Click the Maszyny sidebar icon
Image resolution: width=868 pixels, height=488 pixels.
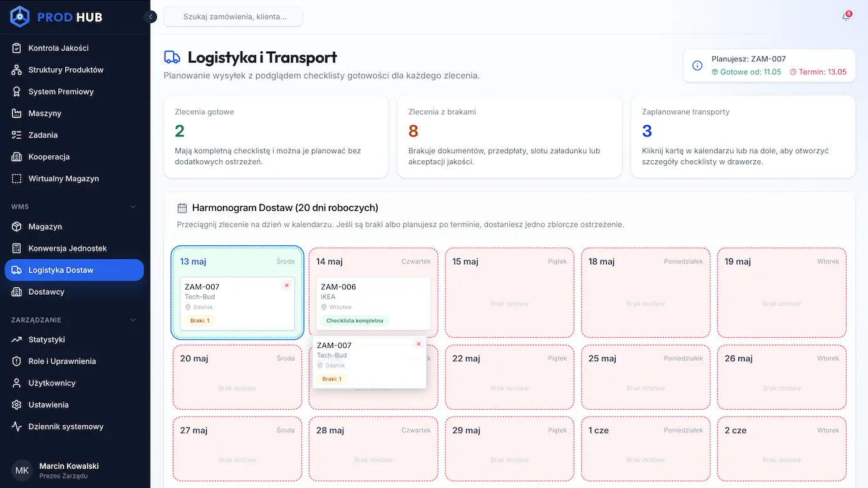pos(17,113)
